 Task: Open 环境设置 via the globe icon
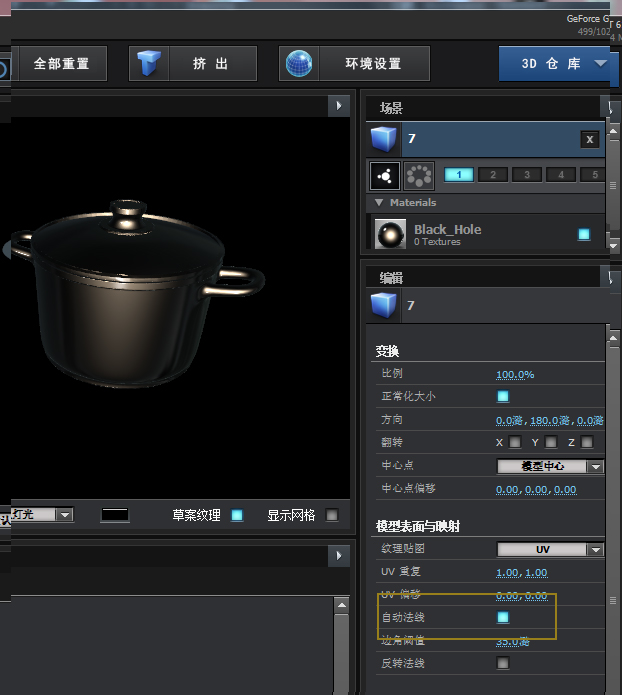pos(298,64)
